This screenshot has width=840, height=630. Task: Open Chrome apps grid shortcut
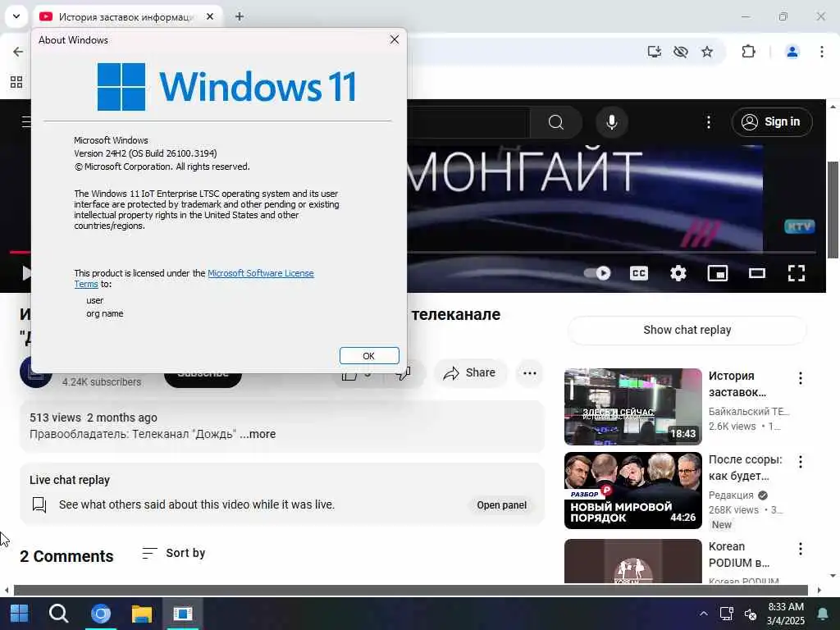click(16, 82)
